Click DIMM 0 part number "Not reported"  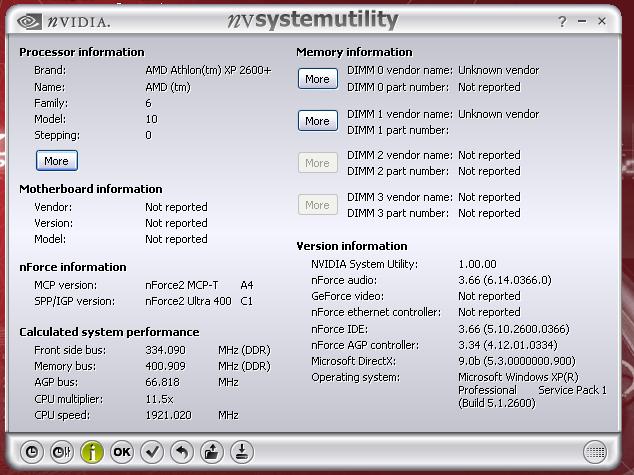[489, 87]
